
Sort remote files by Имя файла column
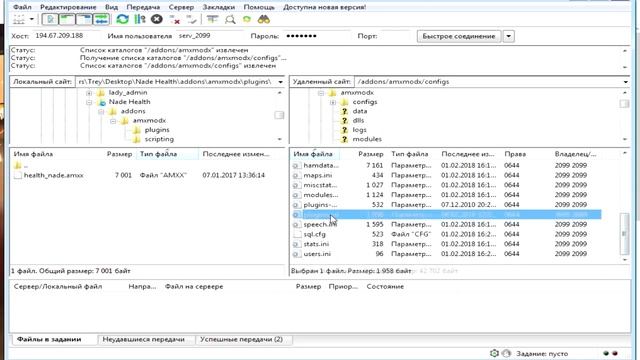pos(313,154)
